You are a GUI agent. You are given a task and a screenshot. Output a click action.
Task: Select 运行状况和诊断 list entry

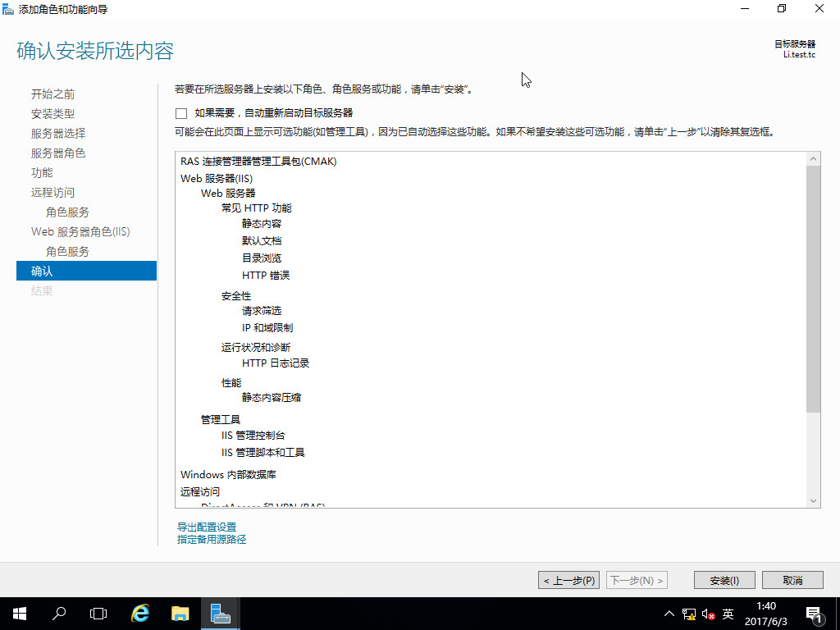(256, 347)
